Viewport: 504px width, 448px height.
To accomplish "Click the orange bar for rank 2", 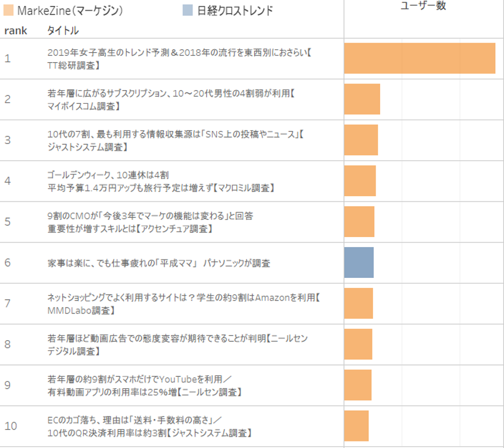I will (362, 99).
